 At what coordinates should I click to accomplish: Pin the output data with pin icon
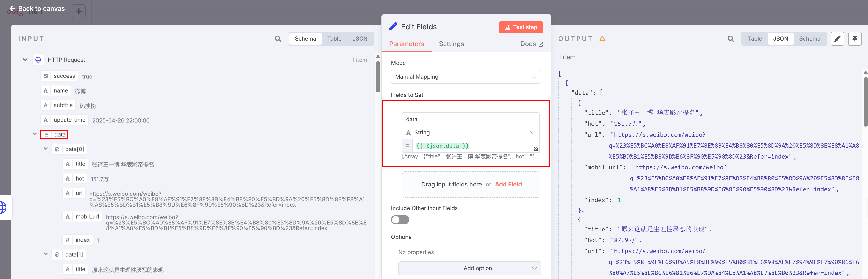[854, 39]
